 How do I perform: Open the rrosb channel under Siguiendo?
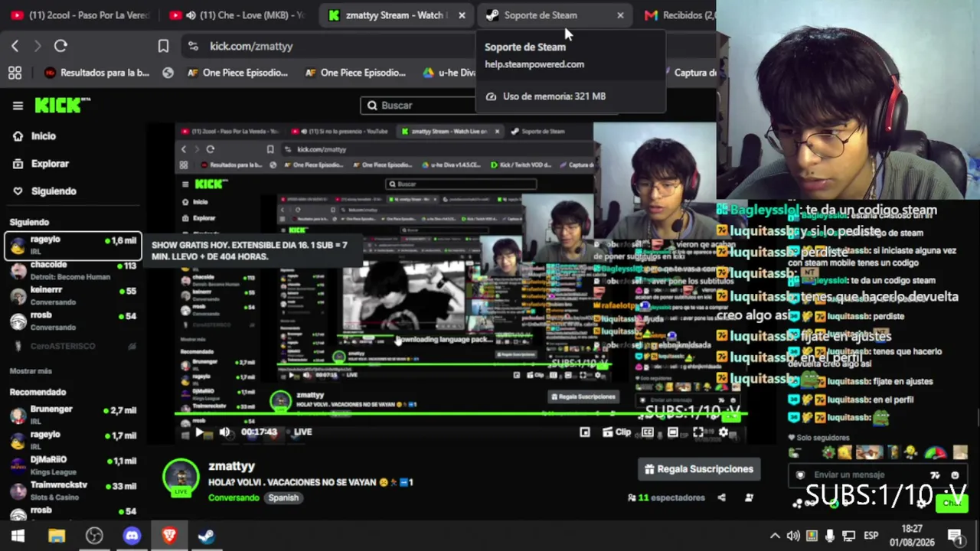pos(73,321)
